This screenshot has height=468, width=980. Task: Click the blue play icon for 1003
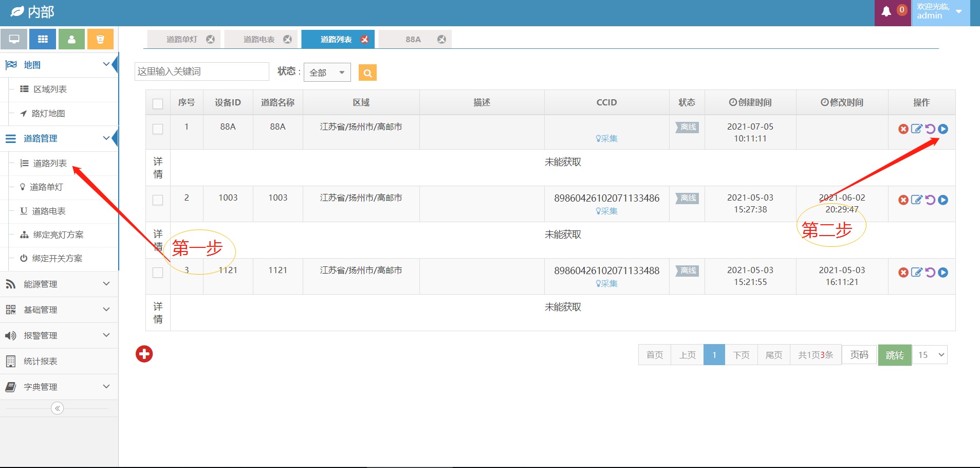click(x=943, y=200)
